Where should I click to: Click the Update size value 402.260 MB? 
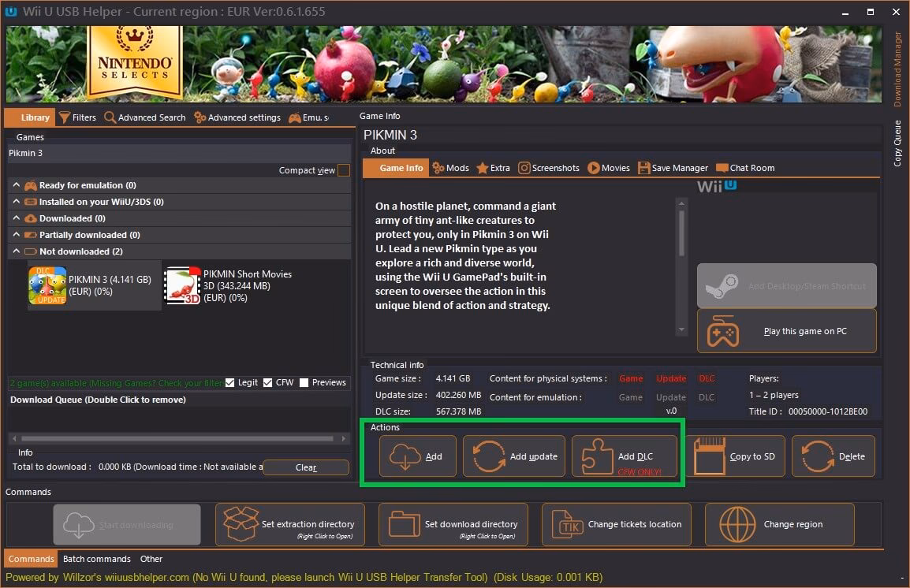458,395
